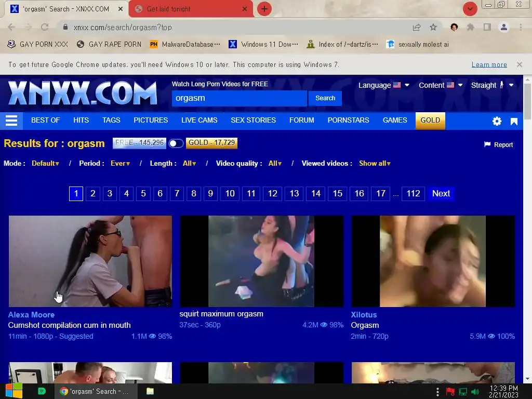Screen dimensions: 532x399
Task: Expand the Straight orientation dropdown
Action: click(x=492, y=85)
